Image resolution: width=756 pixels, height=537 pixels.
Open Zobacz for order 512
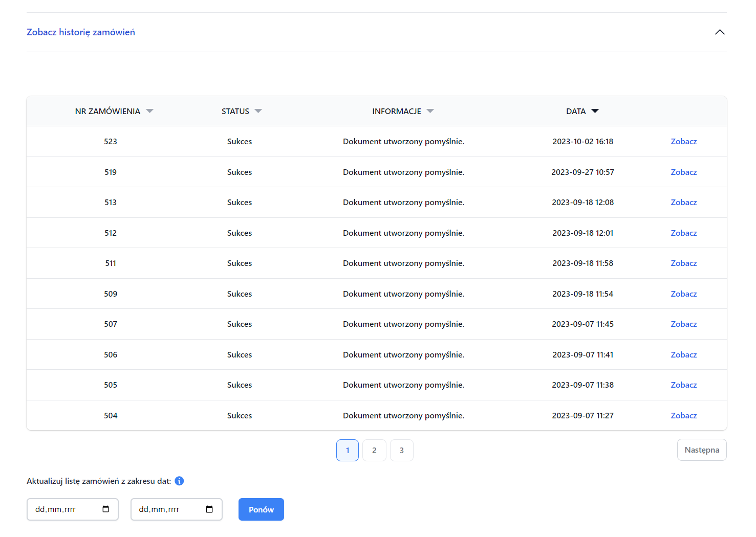(684, 233)
